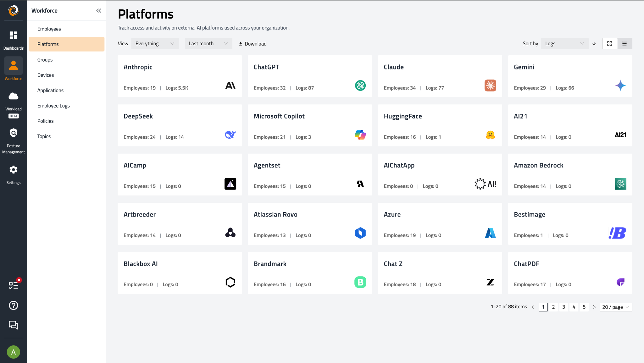Click the Agentset logo icon

[x=360, y=184]
